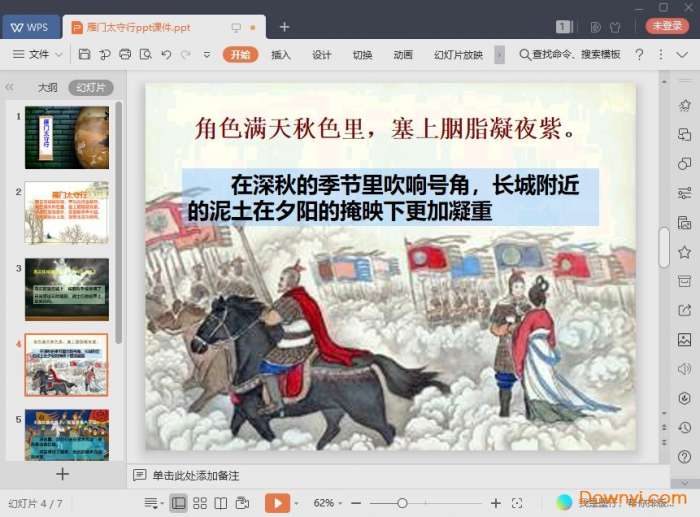Open Print Preview icon
The width and height of the screenshot is (700, 517).
point(146,54)
